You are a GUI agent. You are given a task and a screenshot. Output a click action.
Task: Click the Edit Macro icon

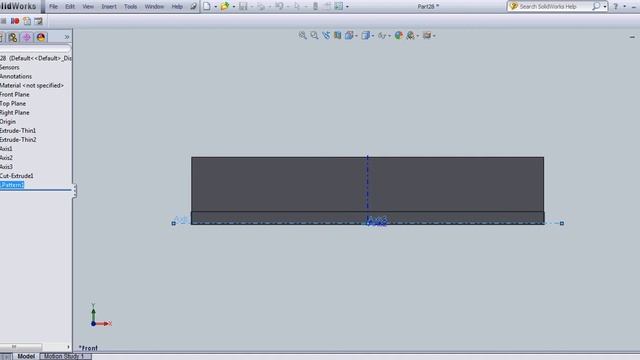(x=38, y=21)
